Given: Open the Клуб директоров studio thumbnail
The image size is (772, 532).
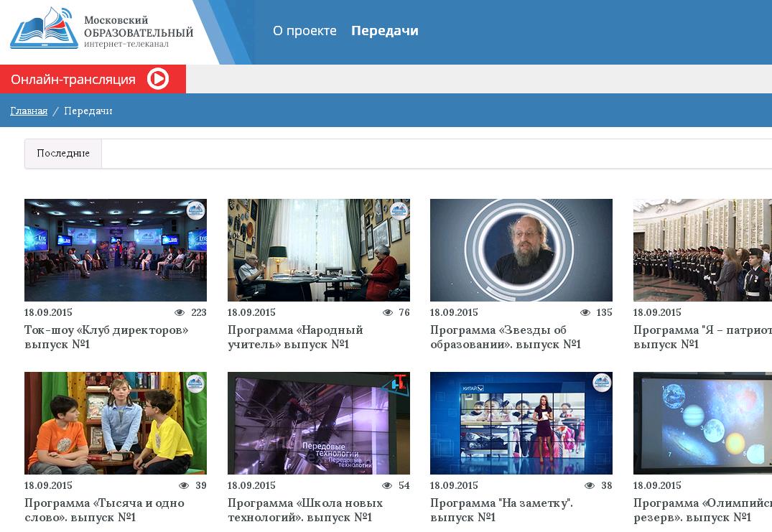Looking at the screenshot, I should [116, 250].
